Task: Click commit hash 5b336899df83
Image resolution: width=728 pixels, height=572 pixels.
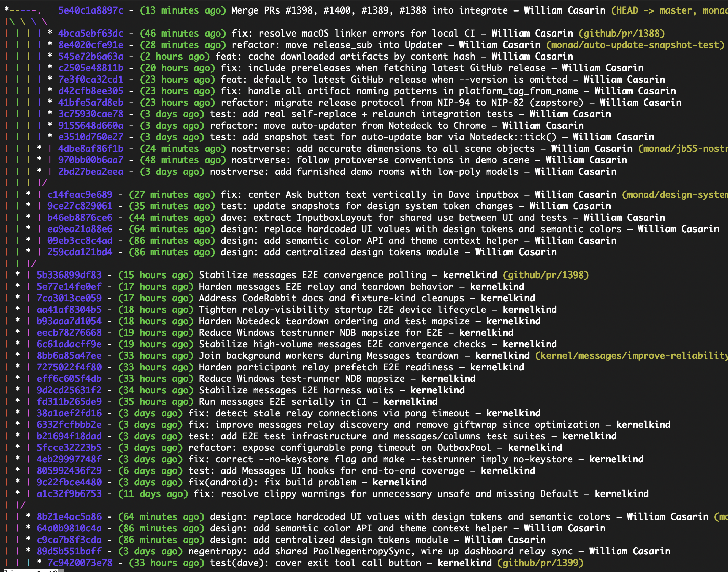Action: pyautogui.click(x=69, y=275)
